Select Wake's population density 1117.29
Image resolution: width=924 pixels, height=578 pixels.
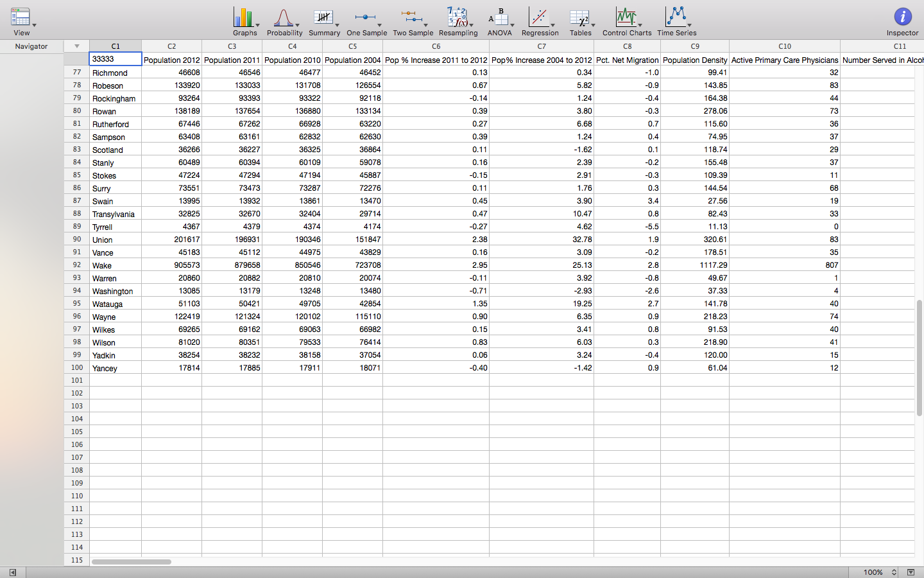click(x=695, y=265)
